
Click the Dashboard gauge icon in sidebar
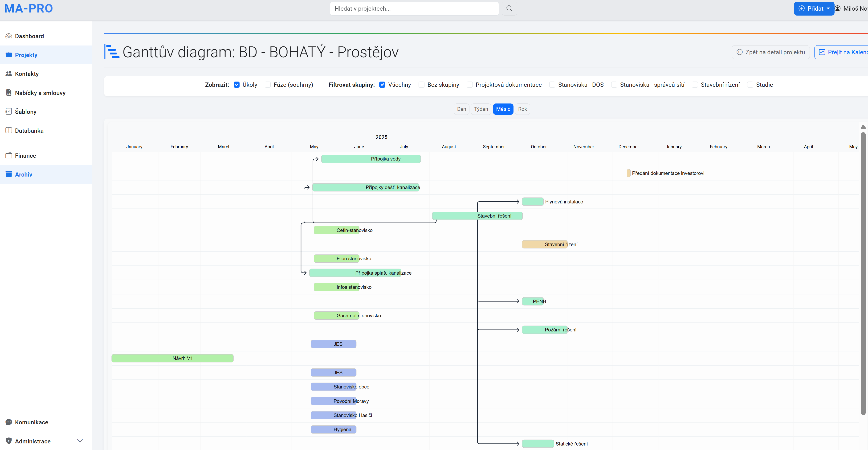pos(9,36)
